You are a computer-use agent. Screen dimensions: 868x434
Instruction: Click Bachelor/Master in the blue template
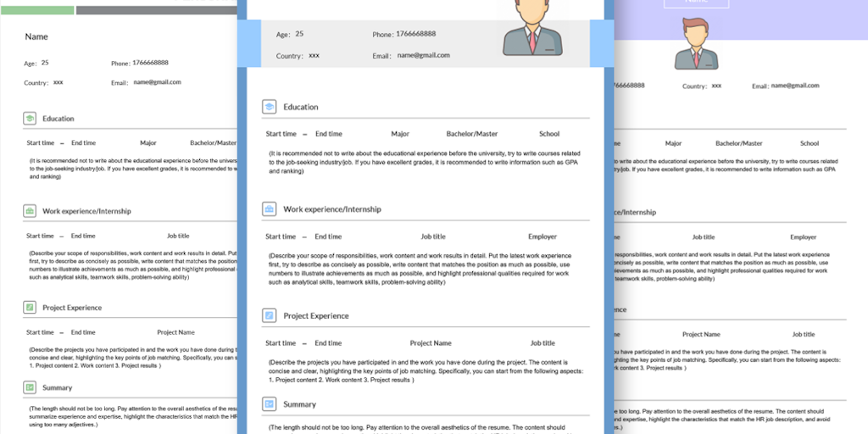tap(472, 134)
